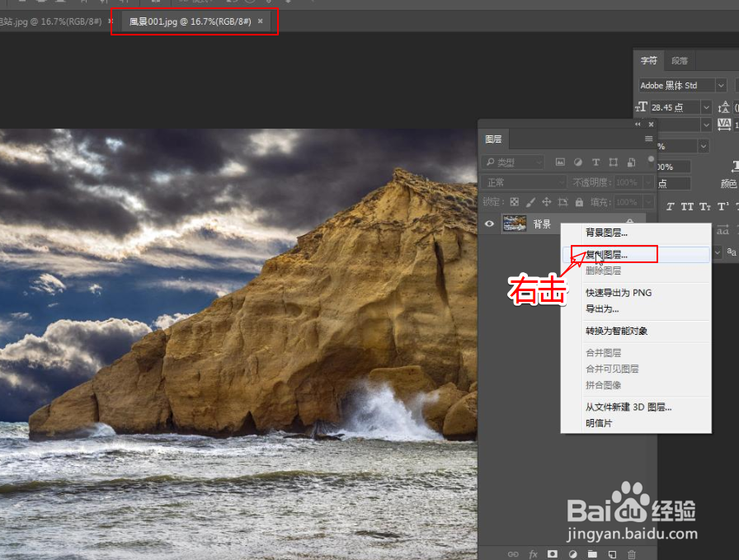739x560 pixels.
Task: Filter layers by shape type
Action: [613, 162]
